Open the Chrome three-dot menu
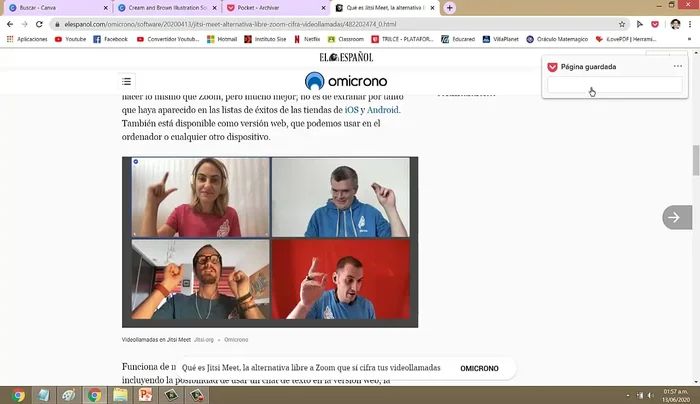700x404 pixels. pos(690,24)
